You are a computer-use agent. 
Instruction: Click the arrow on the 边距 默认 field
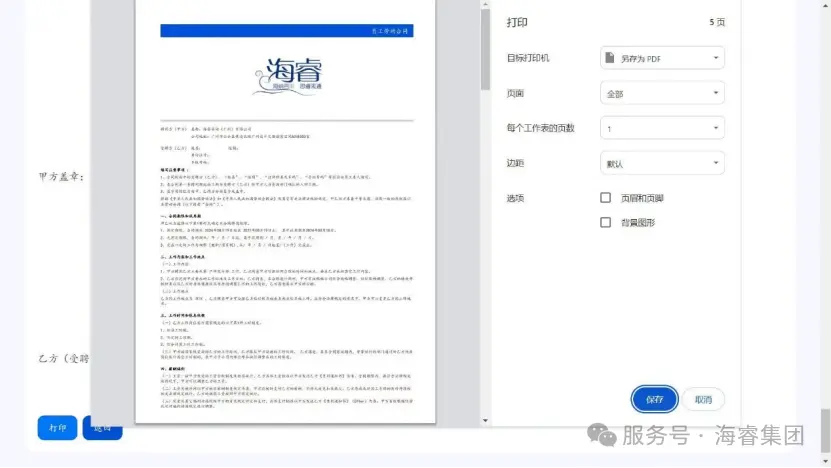[x=716, y=163]
